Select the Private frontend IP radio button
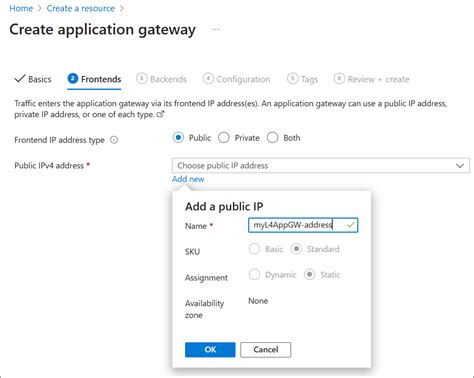This screenshot has width=474, height=378. point(224,138)
